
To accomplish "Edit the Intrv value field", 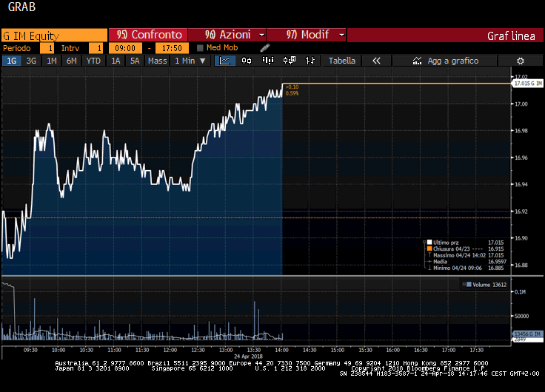I will (x=96, y=48).
